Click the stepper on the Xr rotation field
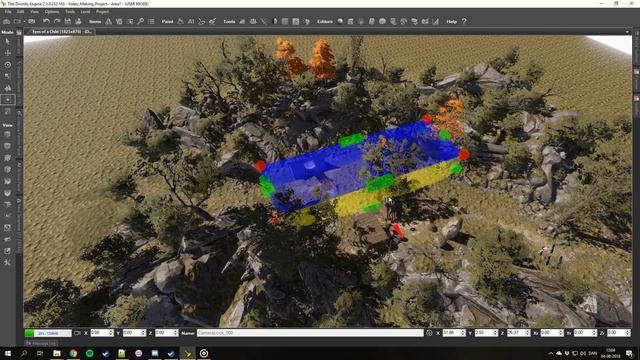This screenshot has height=360, width=640. 560,333
